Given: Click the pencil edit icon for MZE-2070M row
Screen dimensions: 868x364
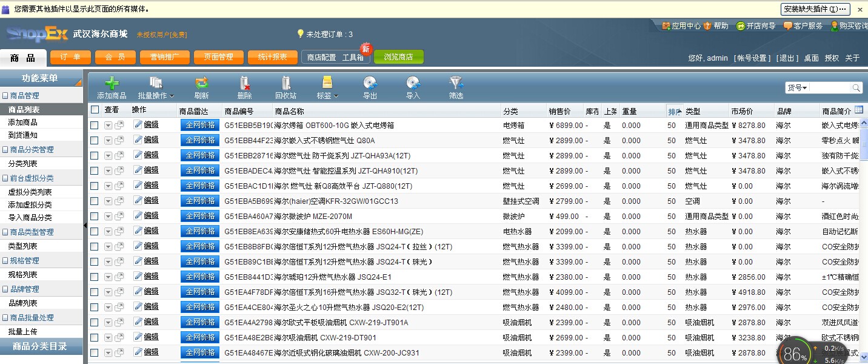Looking at the screenshot, I should click(138, 215).
